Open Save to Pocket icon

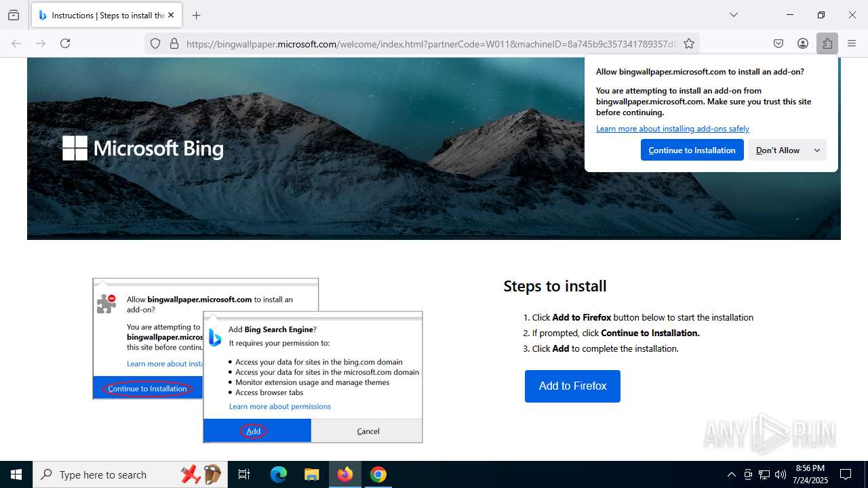(x=778, y=43)
